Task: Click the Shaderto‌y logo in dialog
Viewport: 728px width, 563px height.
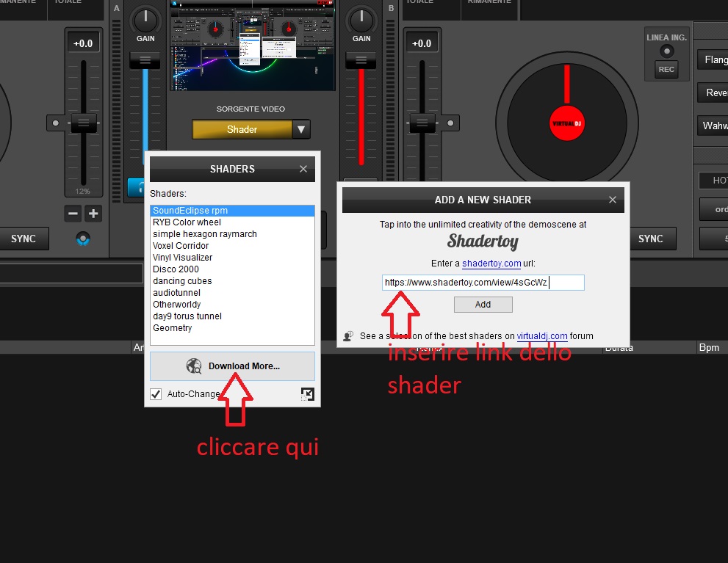Action: [x=483, y=241]
